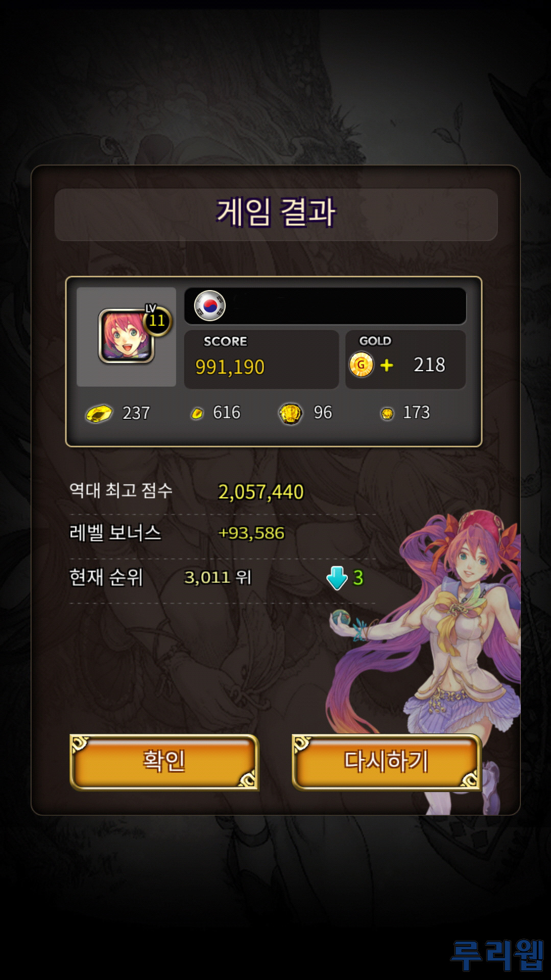Click the large gold bar icon beside 237
The width and height of the screenshot is (551, 980).
click(99, 414)
